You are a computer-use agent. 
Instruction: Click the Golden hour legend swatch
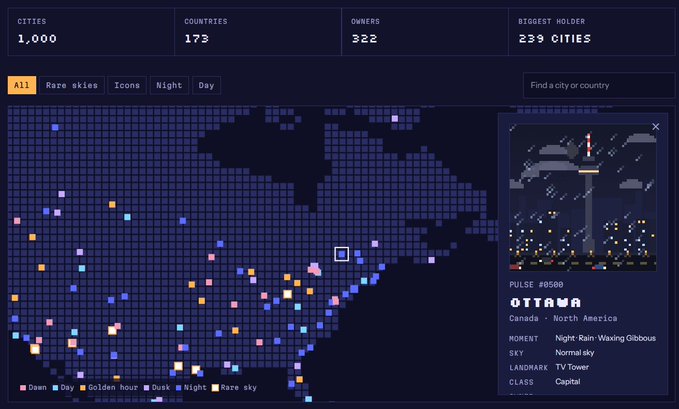pyautogui.click(x=83, y=388)
